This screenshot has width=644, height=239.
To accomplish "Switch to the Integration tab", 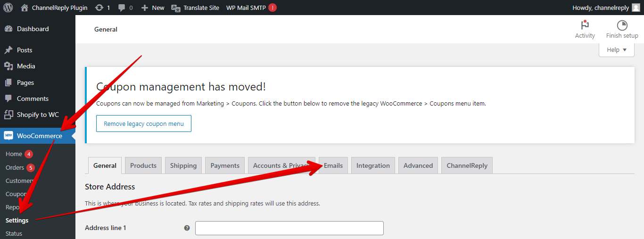I will pos(373,165).
